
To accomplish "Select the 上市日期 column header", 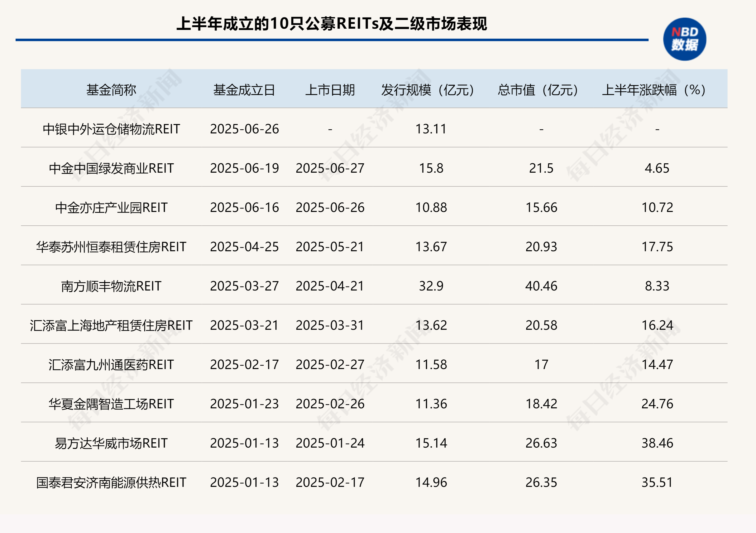I will pos(330,89).
